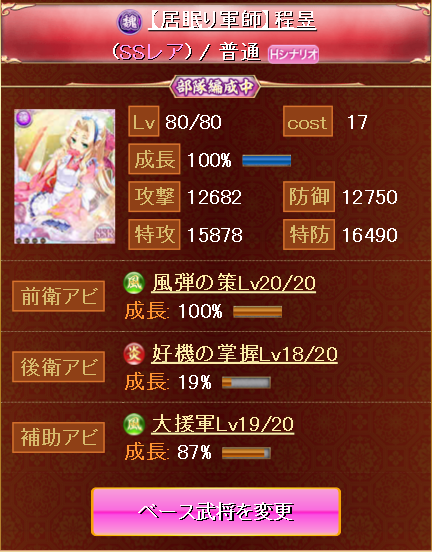Click the 19% growth bar for 好機の掌握
The height and width of the screenshot is (552, 432).
pos(246,383)
